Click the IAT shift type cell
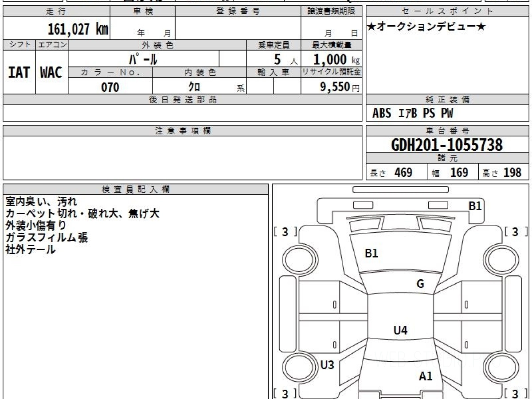Screen dimensions: 532x399 point(19,72)
